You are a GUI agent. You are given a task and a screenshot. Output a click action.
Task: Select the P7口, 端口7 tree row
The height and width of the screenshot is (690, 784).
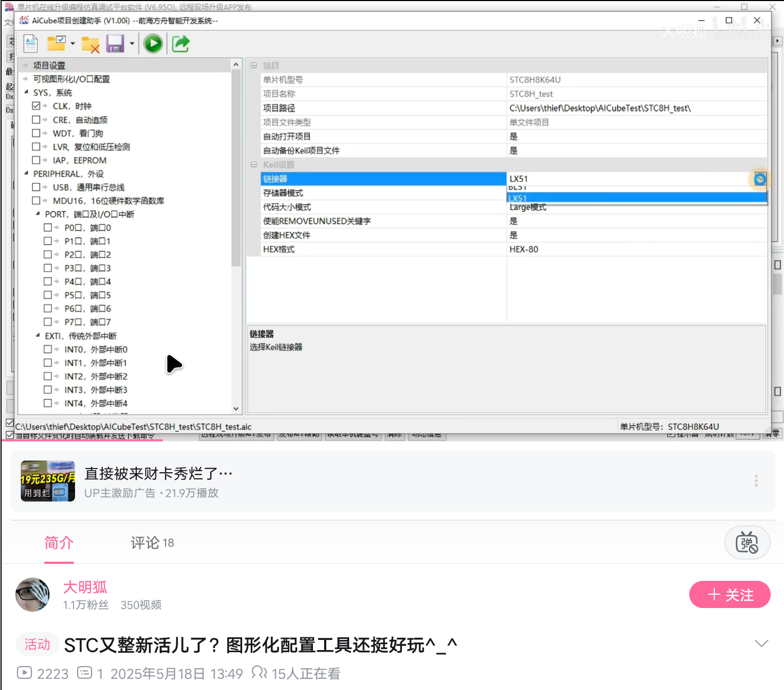(x=87, y=322)
